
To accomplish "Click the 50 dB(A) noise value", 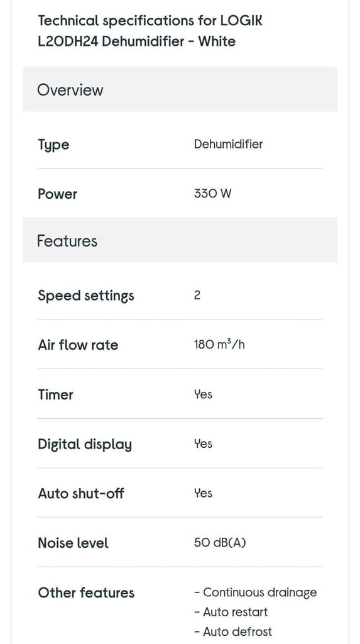I will point(220,543).
